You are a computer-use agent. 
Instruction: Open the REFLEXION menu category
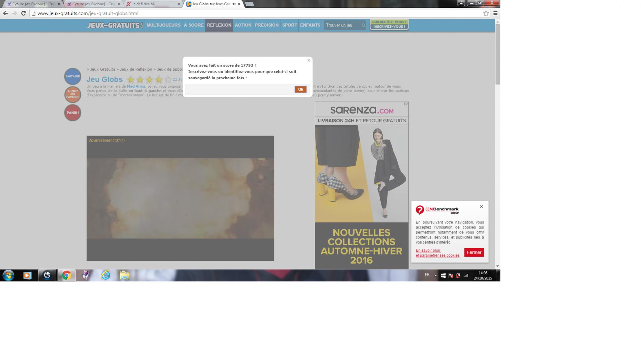[219, 25]
